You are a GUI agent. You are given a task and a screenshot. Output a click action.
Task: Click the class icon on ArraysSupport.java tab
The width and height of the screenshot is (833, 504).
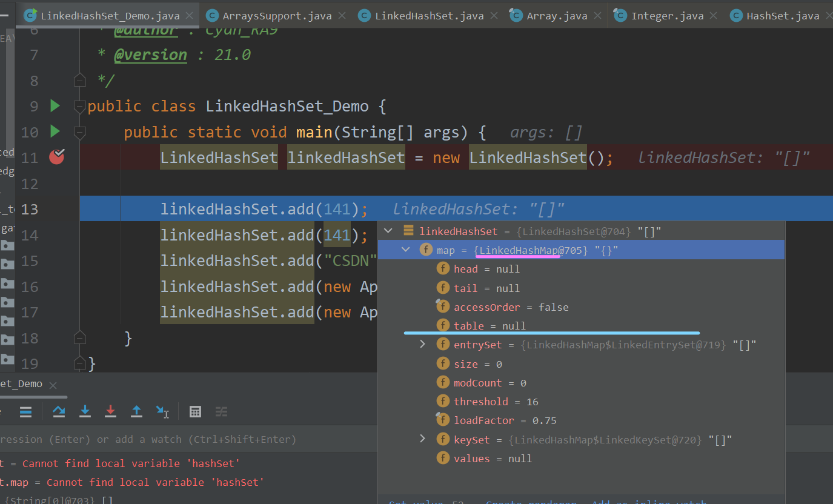213,16
